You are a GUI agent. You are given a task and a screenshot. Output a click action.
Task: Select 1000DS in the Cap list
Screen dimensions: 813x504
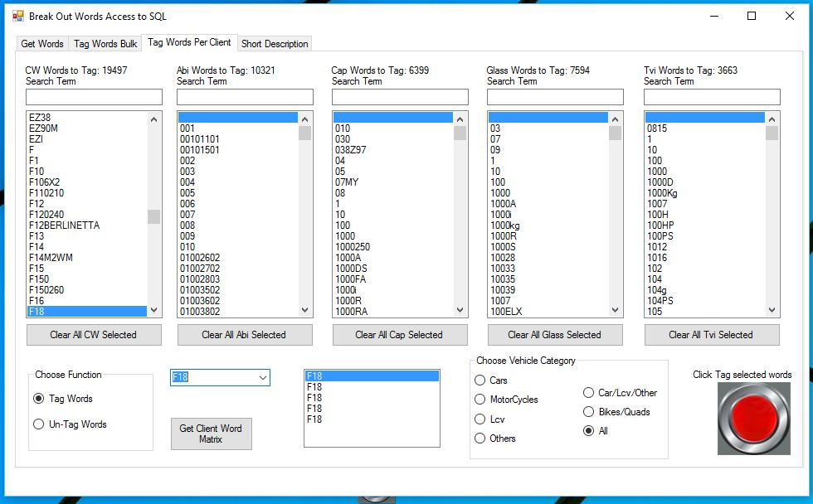393,269
